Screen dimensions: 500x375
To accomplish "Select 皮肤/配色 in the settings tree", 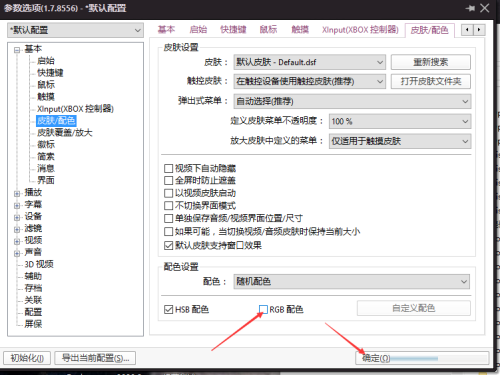I will coord(56,121).
